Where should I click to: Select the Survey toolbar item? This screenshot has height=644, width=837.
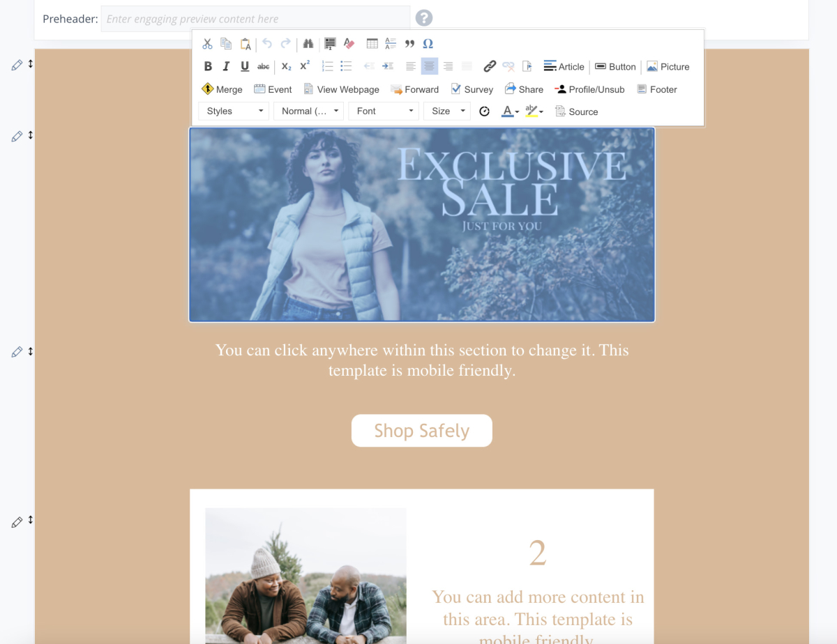pos(472,89)
